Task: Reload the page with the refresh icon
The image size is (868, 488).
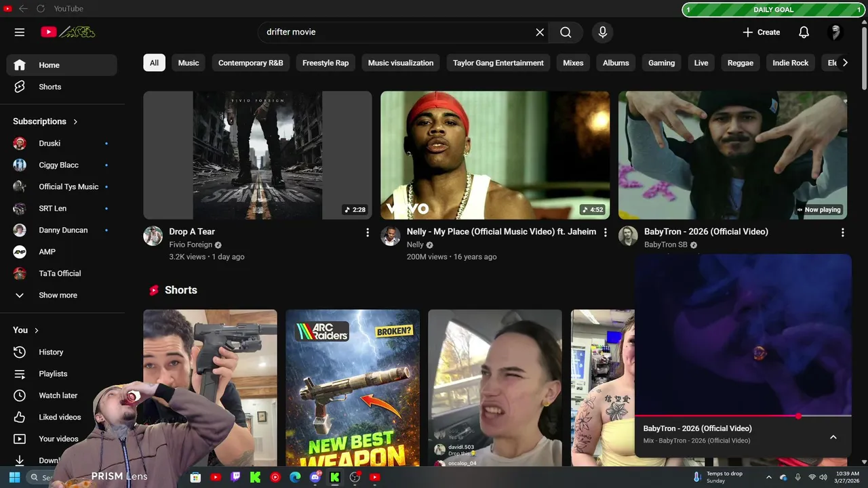Action: pyautogui.click(x=41, y=9)
